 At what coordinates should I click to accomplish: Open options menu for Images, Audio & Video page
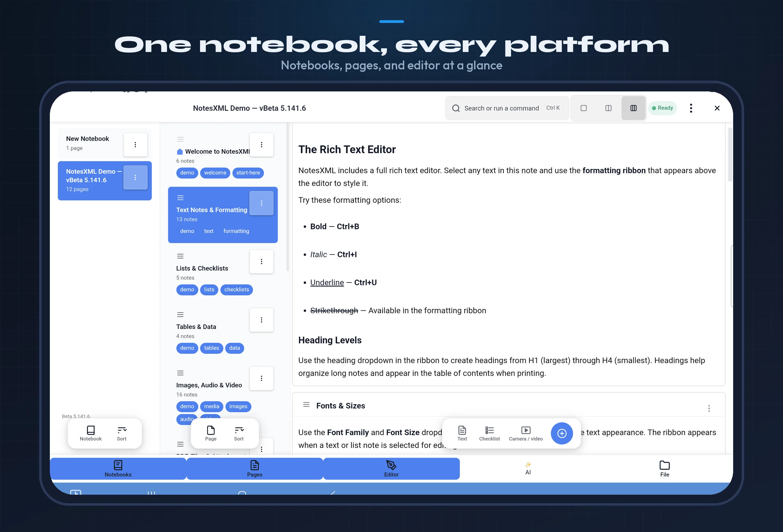pyautogui.click(x=262, y=379)
